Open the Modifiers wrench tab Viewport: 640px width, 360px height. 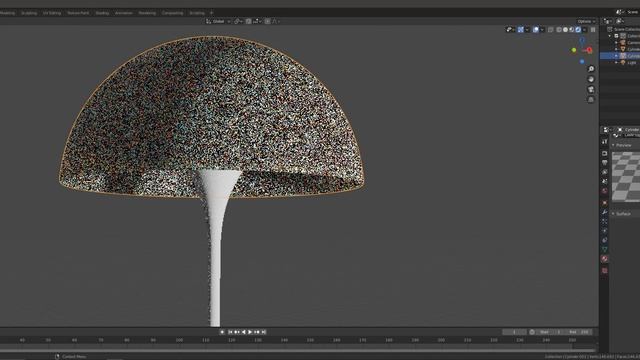click(604, 212)
